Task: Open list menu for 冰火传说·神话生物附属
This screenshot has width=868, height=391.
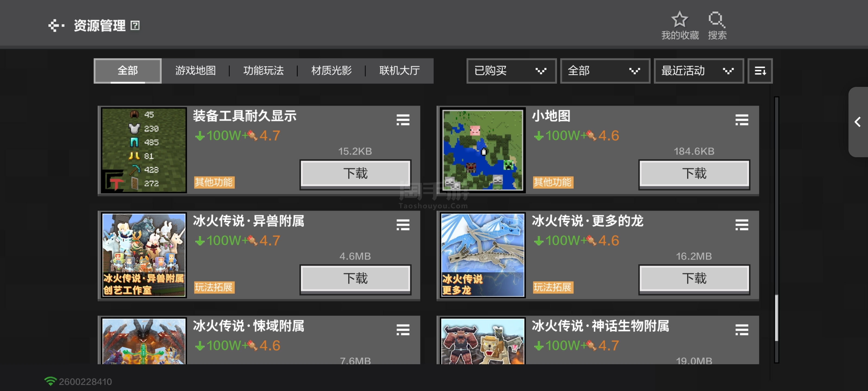Action: (742, 330)
